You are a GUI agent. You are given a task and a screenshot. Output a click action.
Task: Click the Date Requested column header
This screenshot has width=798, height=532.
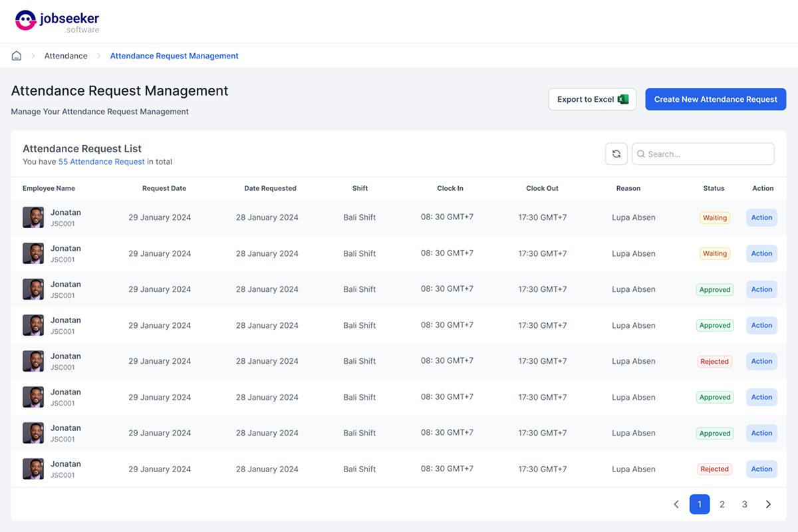(270, 188)
